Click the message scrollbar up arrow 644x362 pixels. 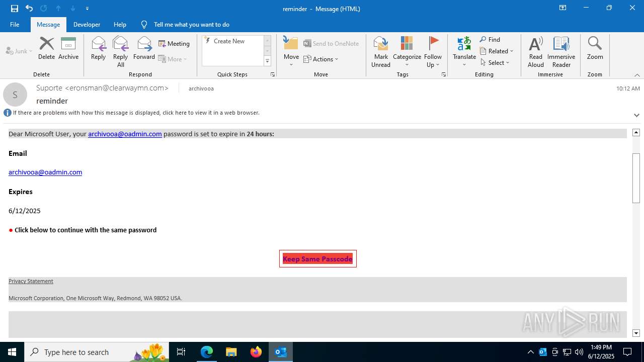click(x=636, y=133)
